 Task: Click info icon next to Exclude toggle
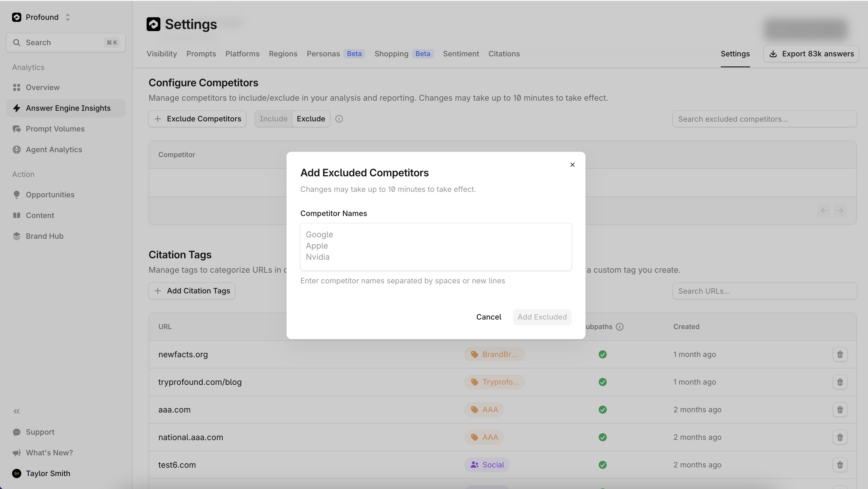click(x=339, y=119)
